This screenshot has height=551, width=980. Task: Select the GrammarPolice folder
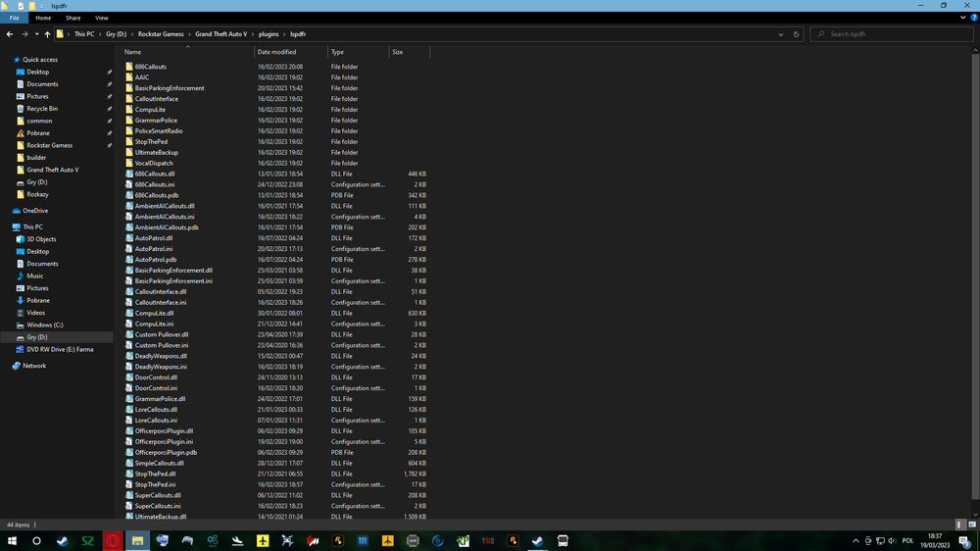(x=156, y=120)
